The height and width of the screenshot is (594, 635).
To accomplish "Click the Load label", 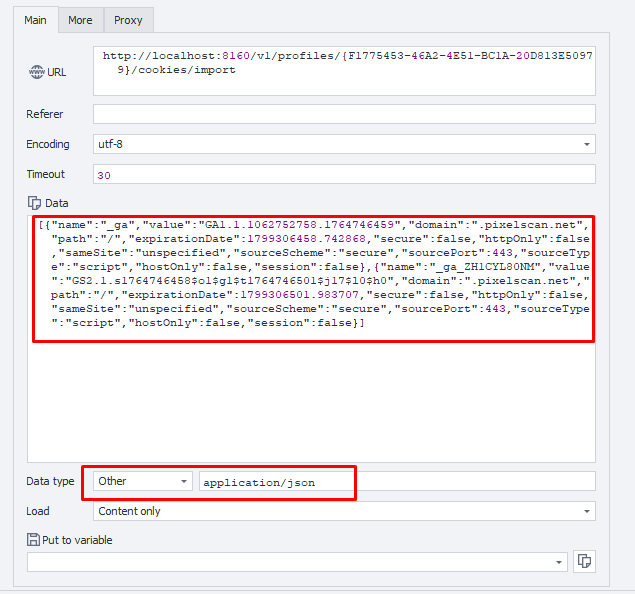I will 38,511.
